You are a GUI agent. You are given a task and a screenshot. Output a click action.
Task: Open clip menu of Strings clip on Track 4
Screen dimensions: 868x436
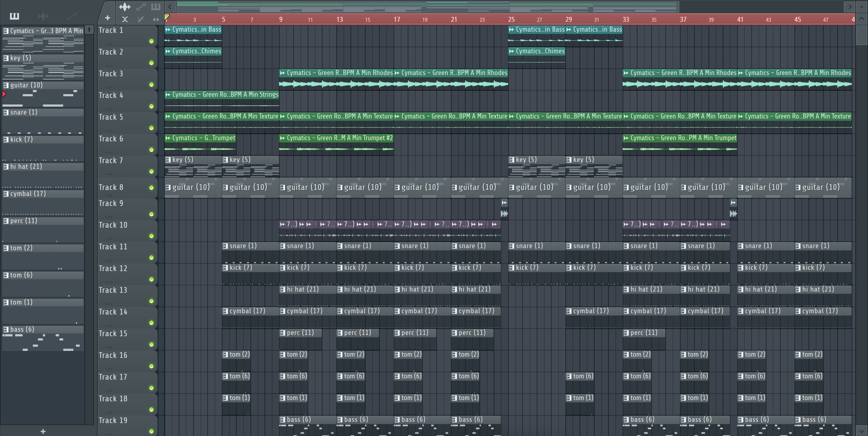(168, 95)
